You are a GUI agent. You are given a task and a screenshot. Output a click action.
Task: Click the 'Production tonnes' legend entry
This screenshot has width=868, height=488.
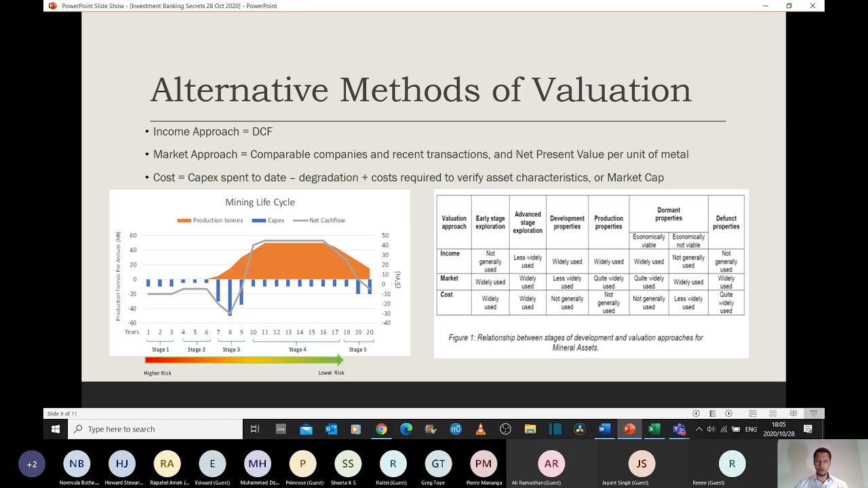pos(210,220)
